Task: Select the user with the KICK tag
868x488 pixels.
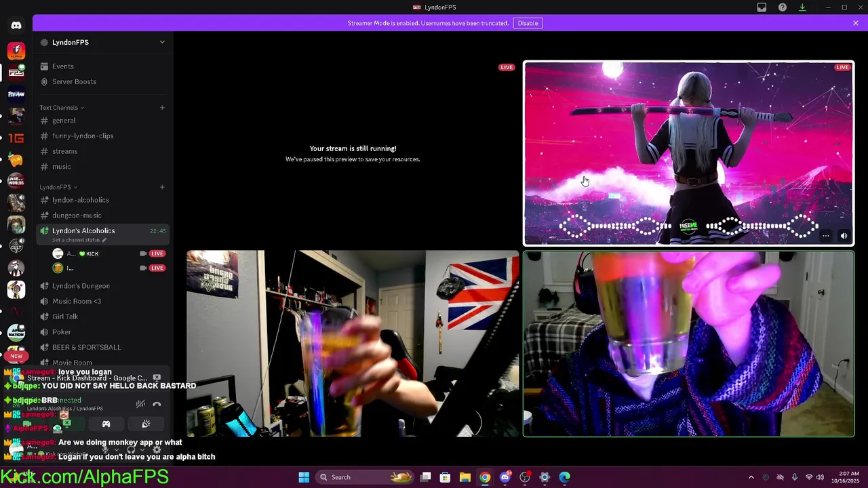Action: coord(108,253)
